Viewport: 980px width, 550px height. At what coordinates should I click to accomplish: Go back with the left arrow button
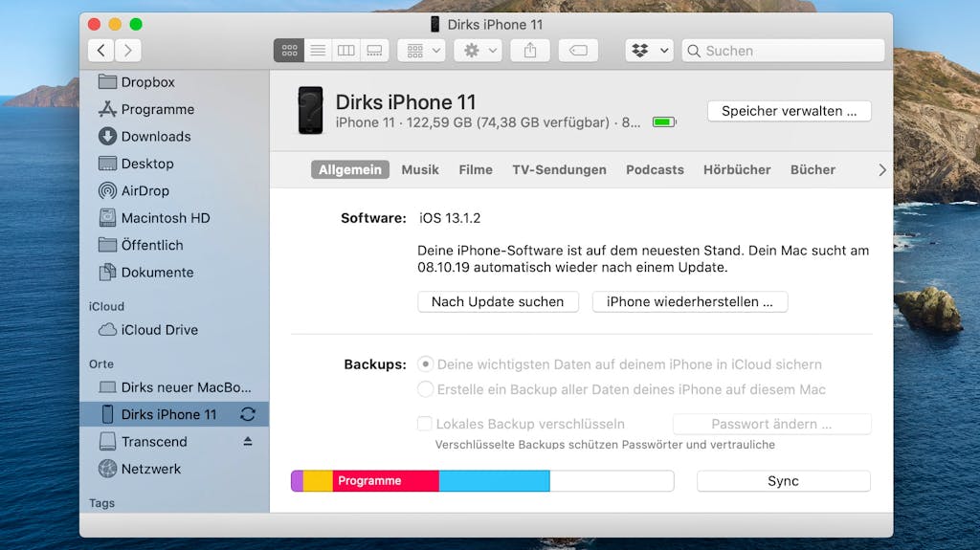[101, 51]
